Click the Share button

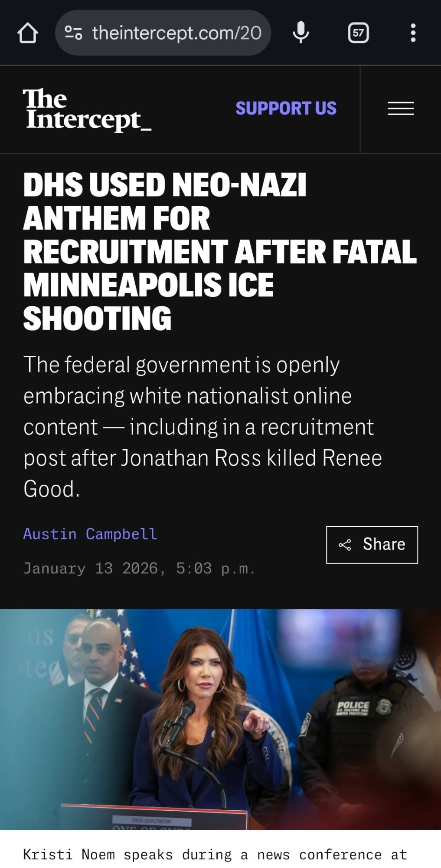(372, 545)
